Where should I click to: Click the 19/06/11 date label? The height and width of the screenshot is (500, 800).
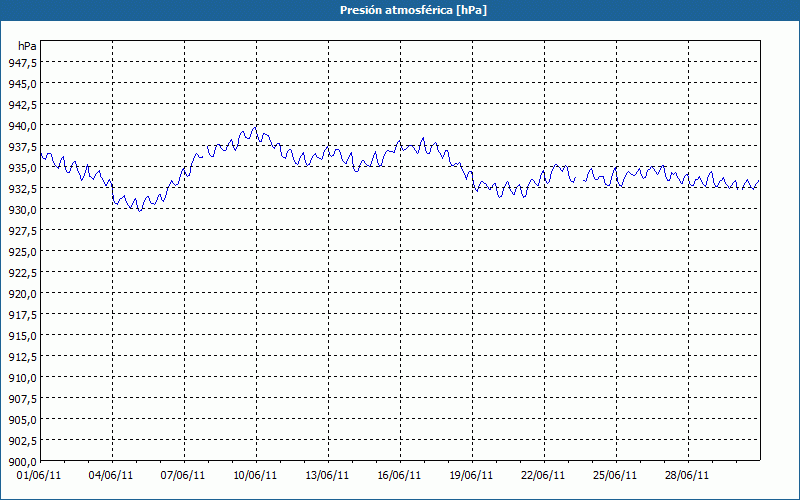click(x=471, y=475)
